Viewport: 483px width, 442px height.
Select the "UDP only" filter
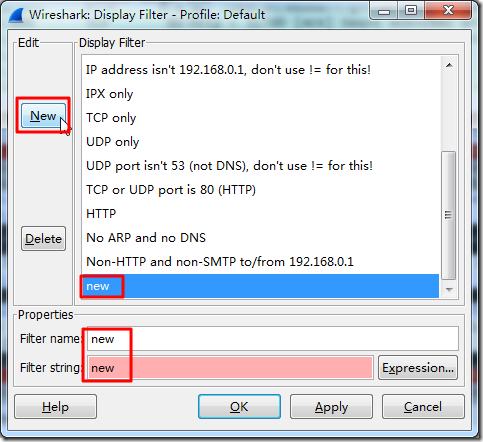pos(260,142)
